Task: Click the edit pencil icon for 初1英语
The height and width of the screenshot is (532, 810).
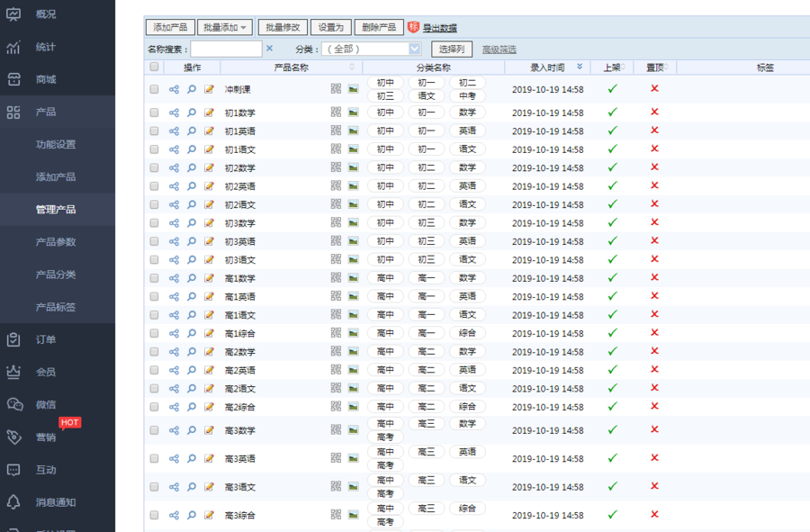Action: pyautogui.click(x=209, y=131)
